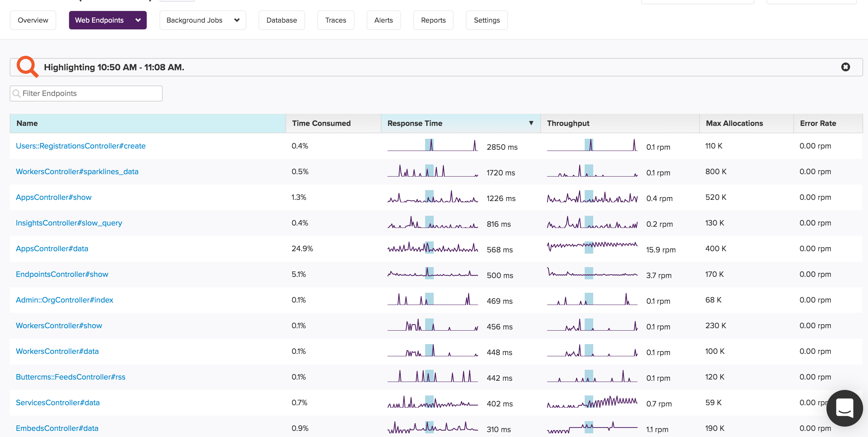
Task: Open InsightsController#slow_query endpoint link
Action: [69, 223]
